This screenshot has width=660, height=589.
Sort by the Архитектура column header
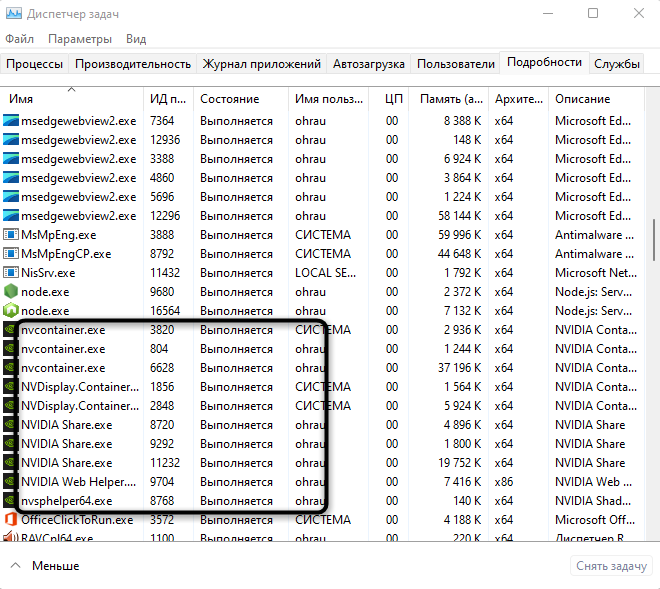click(519, 99)
